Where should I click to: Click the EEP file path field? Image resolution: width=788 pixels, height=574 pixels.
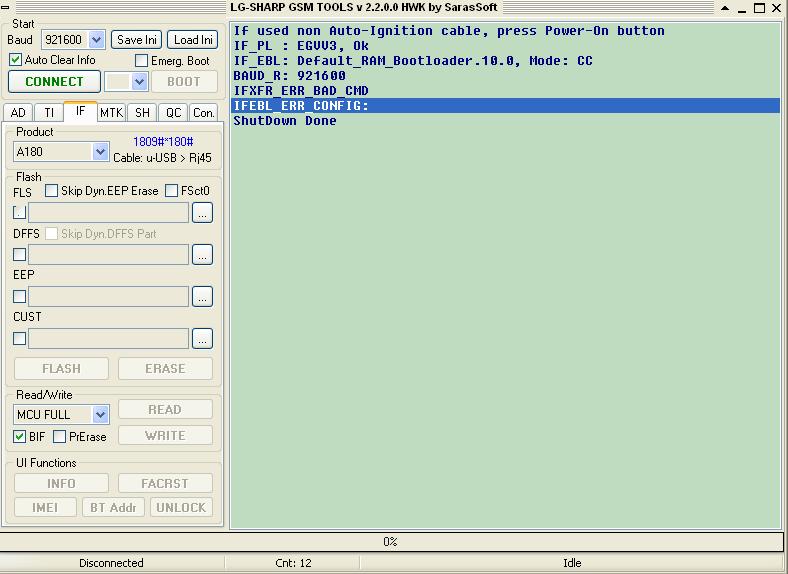pyautogui.click(x=109, y=297)
